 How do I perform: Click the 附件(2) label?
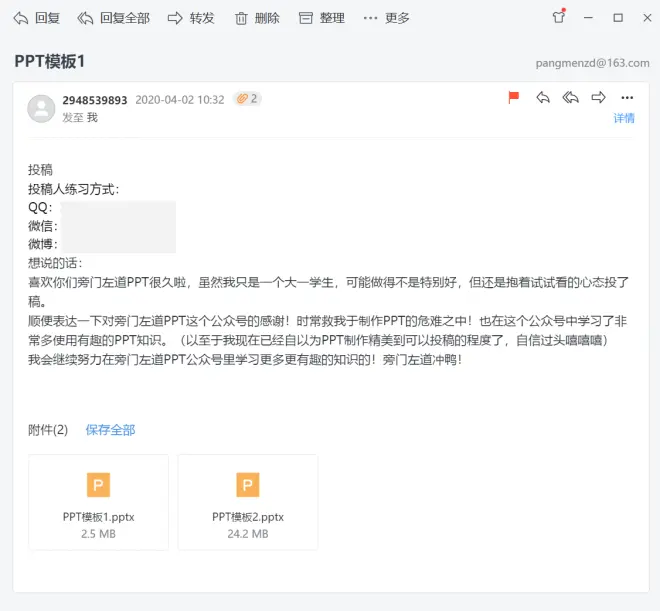[48, 430]
